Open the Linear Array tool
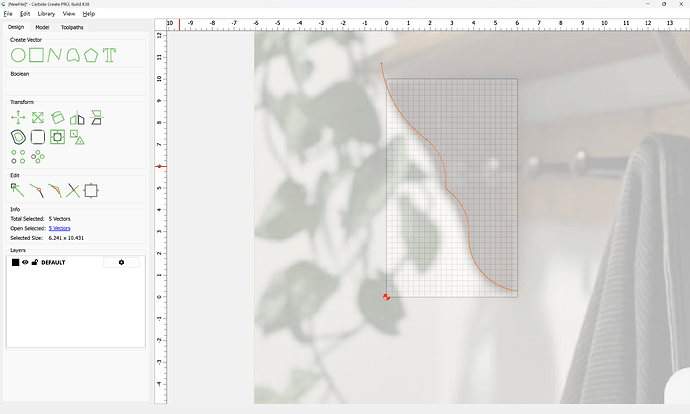The height and width of the screenshot is (414, 690). pyautogui.click(x=18, y=156)
